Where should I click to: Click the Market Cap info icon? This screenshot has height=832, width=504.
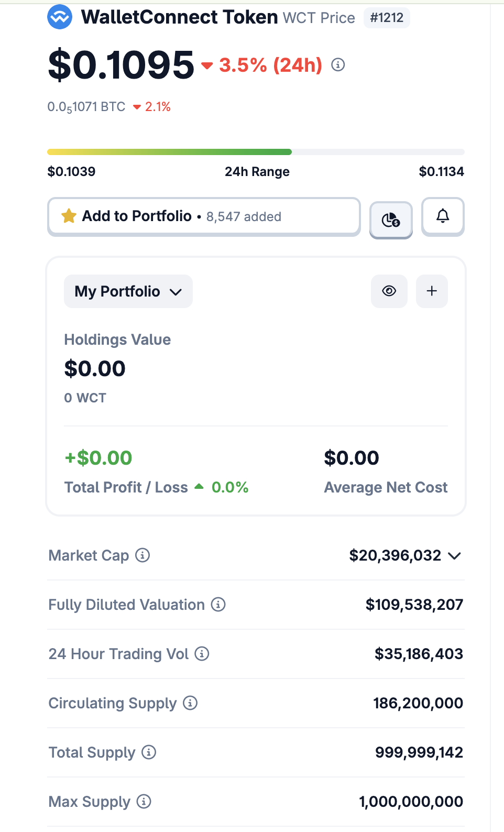pyautogui.click(x=143, y=555)
